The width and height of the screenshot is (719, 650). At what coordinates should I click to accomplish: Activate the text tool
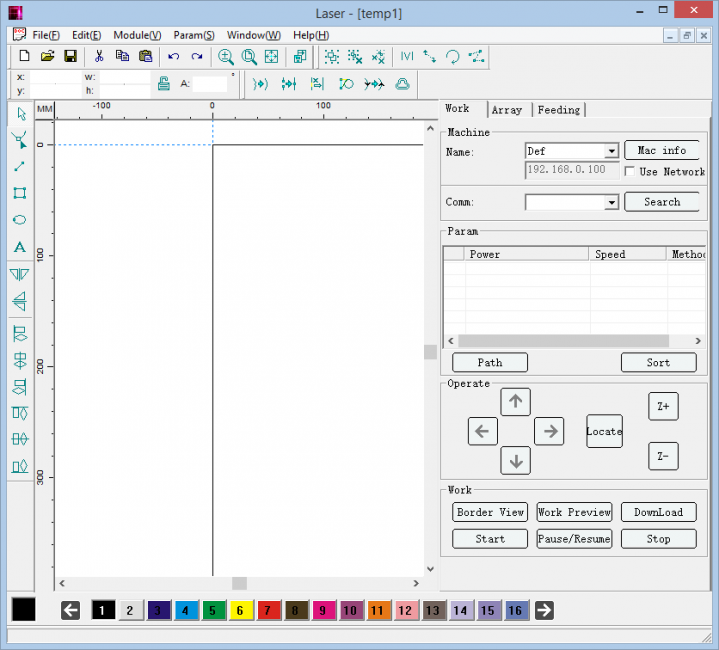click(x=19, y=247)
